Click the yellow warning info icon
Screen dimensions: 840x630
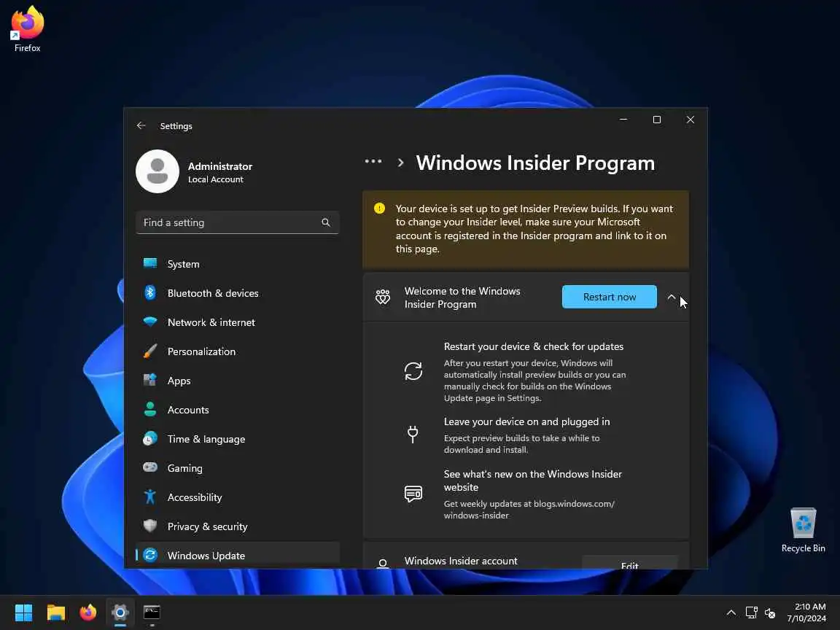pos(379,209)
